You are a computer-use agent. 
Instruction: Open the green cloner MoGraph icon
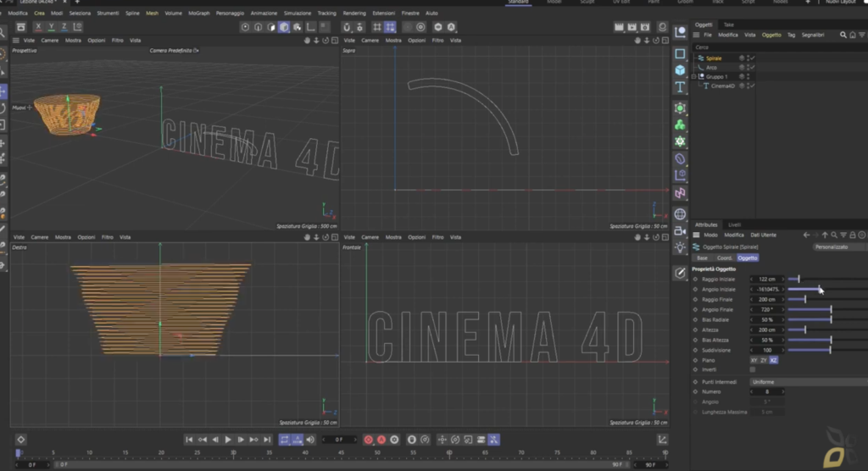pos(680,125)
